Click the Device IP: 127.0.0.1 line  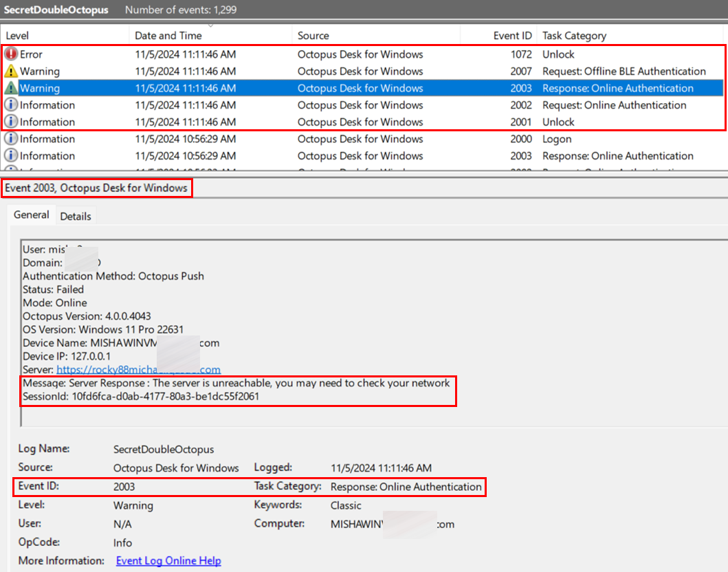click(67, 357)
